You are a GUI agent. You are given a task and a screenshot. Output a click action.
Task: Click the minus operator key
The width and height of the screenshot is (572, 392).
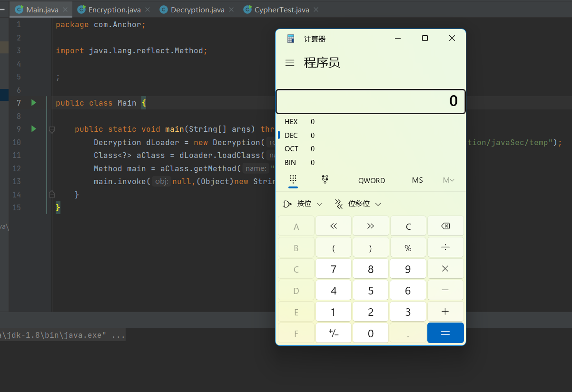pyautogui.click(x=445, y=290)
